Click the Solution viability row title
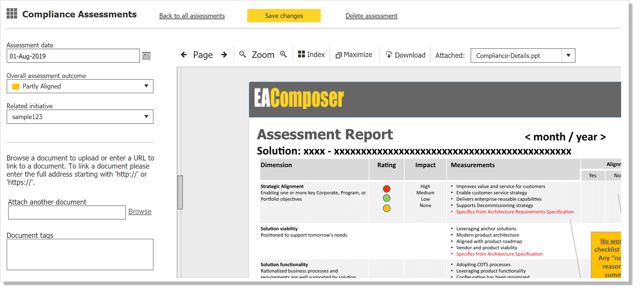Screen dimensions: 644x301 click(279, 229)
